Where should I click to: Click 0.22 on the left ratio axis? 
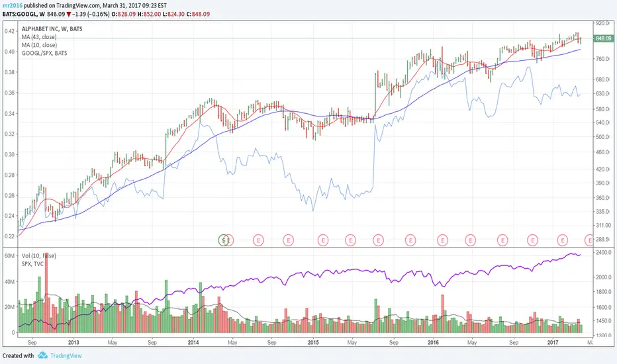tap(10, 236)
